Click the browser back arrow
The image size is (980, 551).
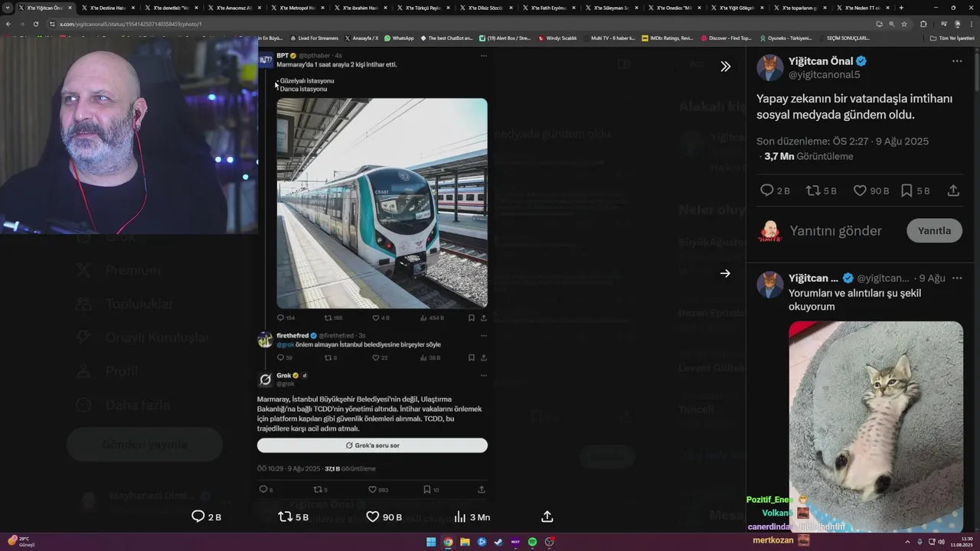(x=8, y=24)
